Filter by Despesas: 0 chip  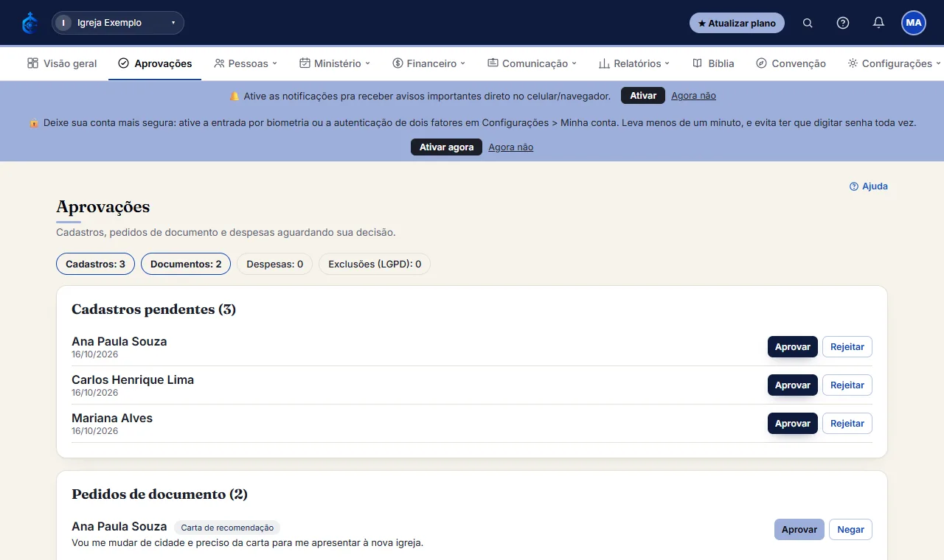pyautogui.click(x=274, y=264)
